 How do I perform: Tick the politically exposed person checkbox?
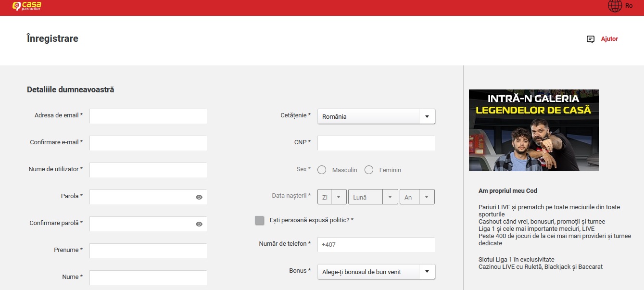click(x=260, y=220)
